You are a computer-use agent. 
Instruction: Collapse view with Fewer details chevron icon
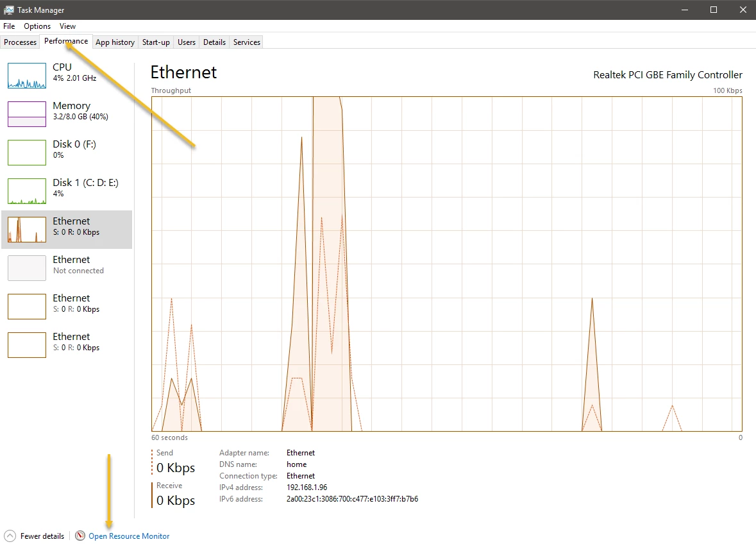pyautogui.click(x=10, y=536)
